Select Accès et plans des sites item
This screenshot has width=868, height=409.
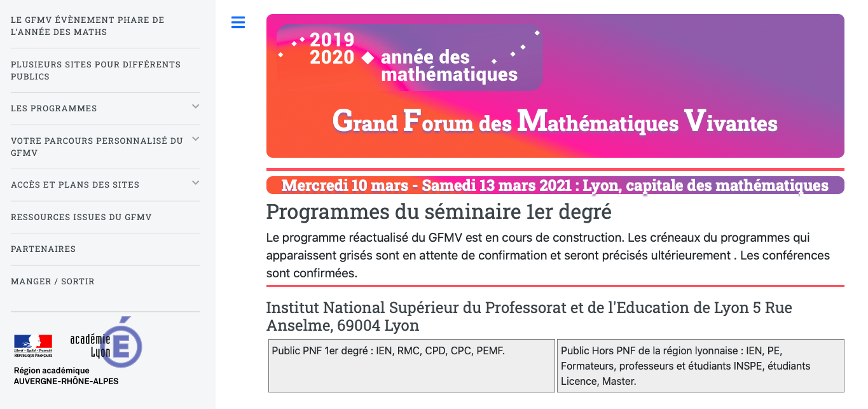75,185
